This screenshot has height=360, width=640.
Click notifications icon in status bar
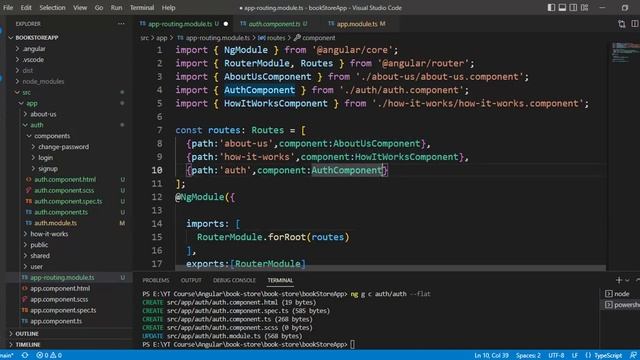click(x=633, y=355)
